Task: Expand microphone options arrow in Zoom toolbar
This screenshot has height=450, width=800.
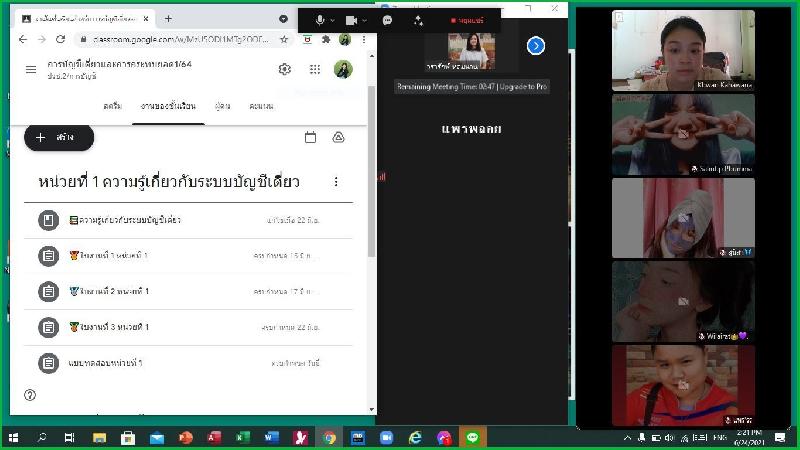Action: (x=333, y=20)
